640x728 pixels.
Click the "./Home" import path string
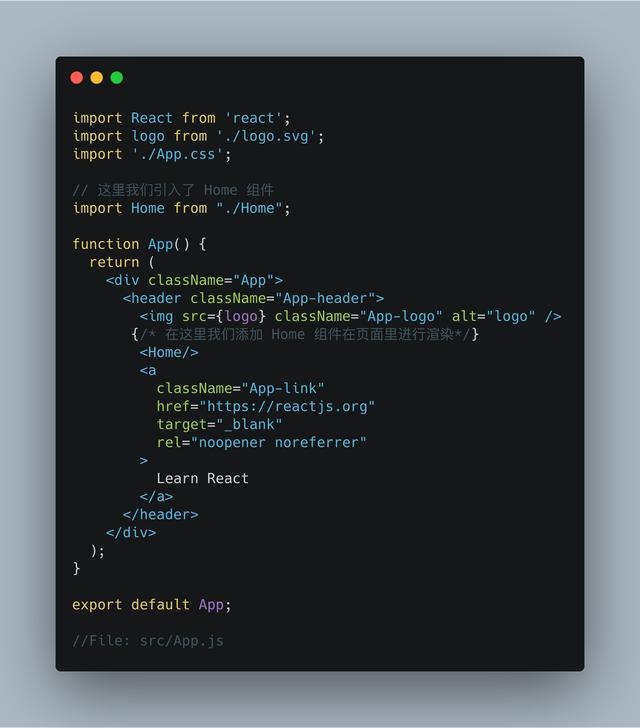249,208
